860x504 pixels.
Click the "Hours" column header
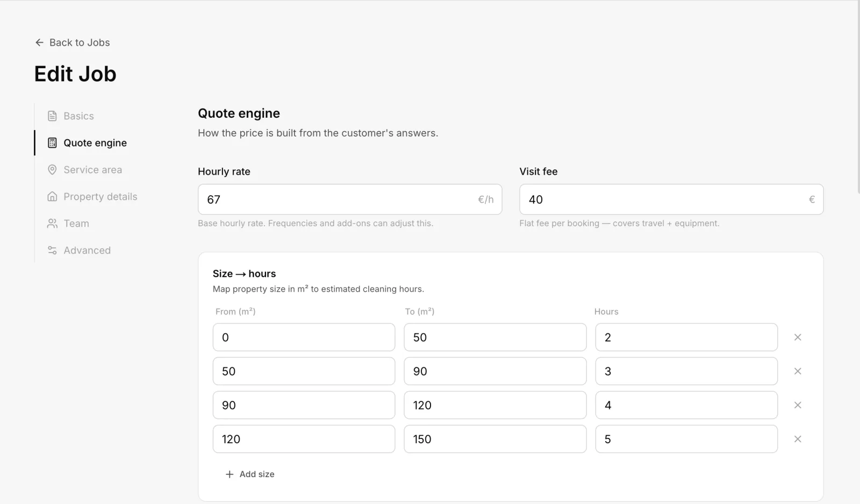click(606, 312)
